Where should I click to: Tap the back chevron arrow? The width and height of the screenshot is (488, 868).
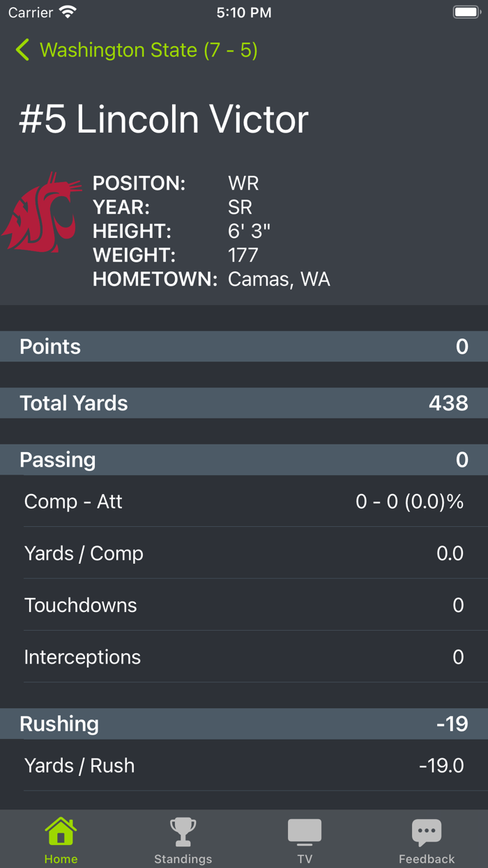pyautogui.click(x=22, y=50)
